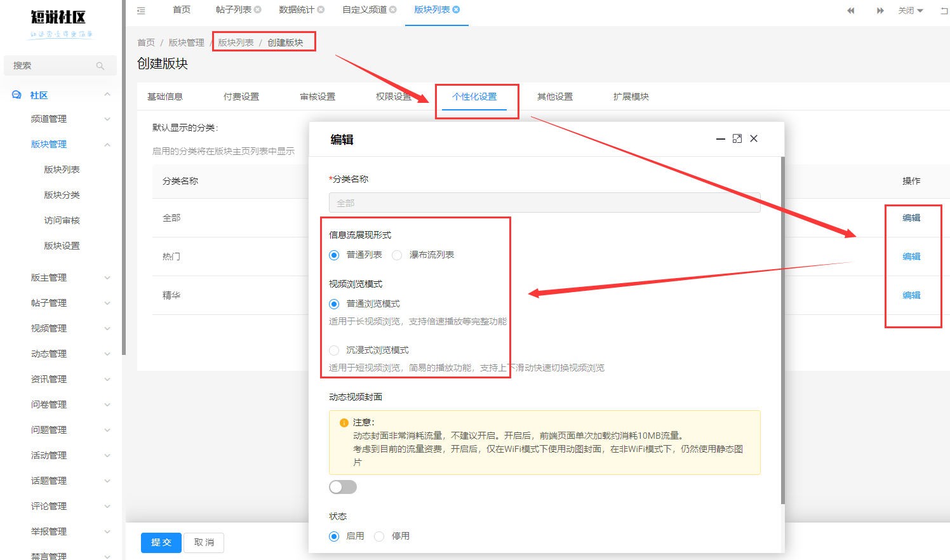Click 版块管理 breadcrumb link
This screenshot has height=560, width=950.
tap(186, 43)
